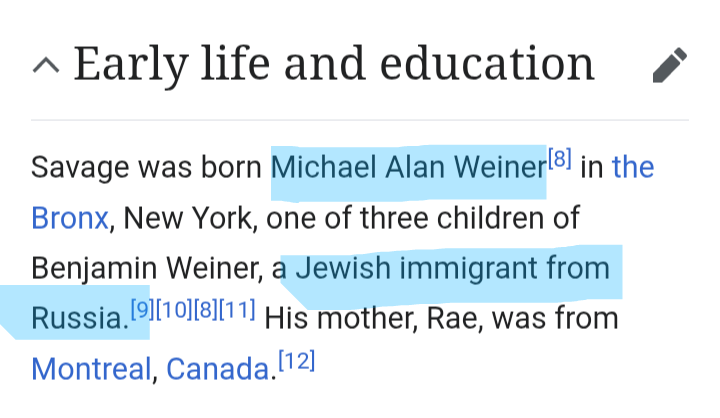Viewport: 720px width, 418px height.
Task: Click highlighted phrase Jewish immigrant from
Action: coord(452,268)
